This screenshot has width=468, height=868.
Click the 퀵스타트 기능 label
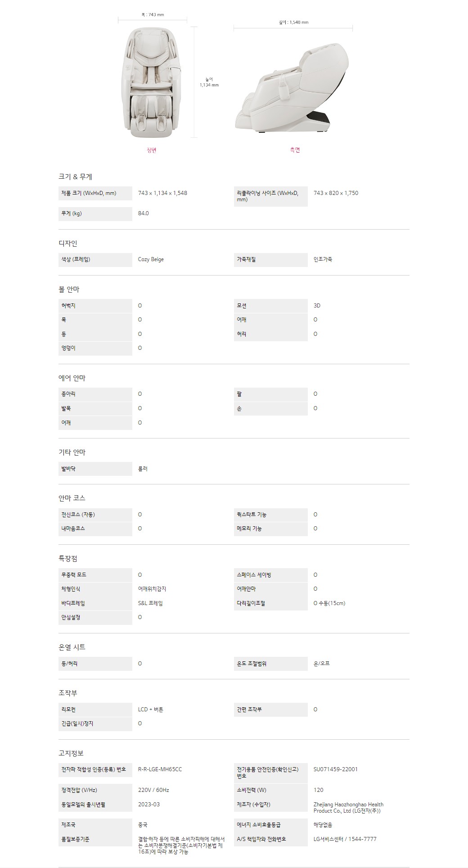[252, 515]
